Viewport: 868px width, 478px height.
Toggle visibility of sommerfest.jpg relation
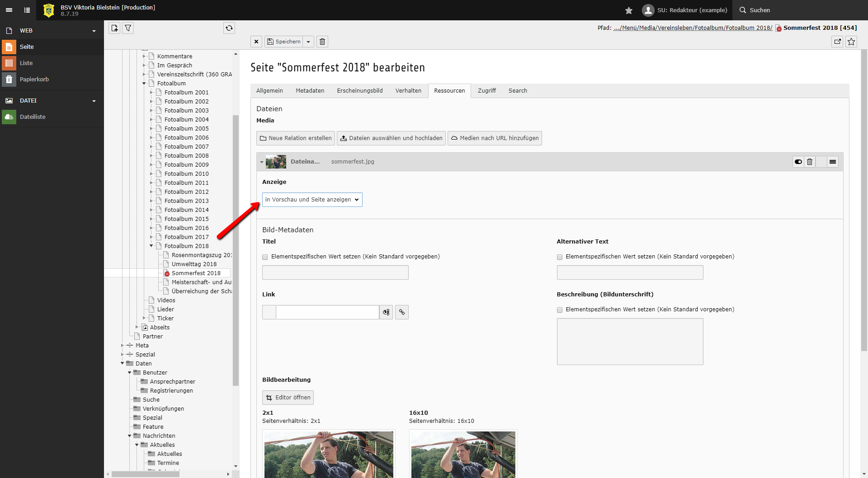coord(798,162)
